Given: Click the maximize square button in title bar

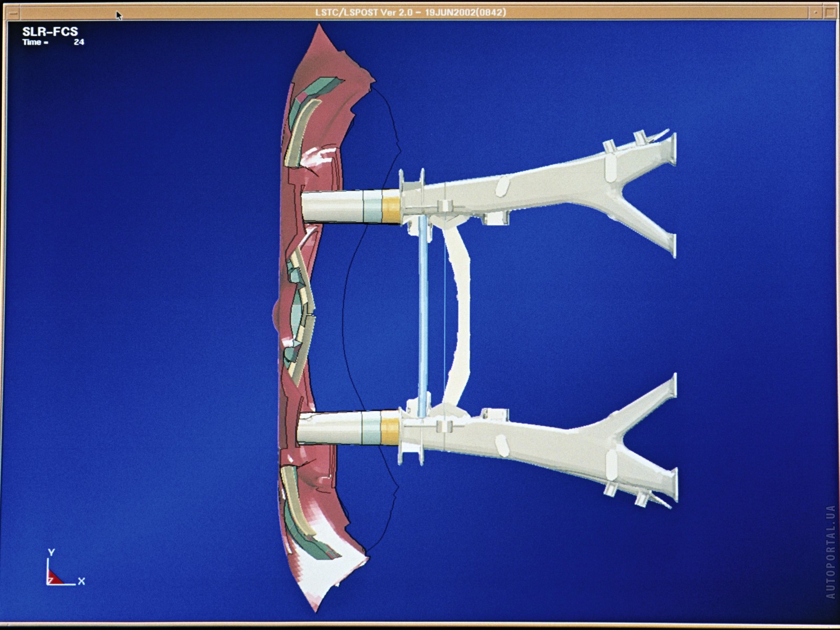Looking at the screenshot, I should click(x=829, y=13).
